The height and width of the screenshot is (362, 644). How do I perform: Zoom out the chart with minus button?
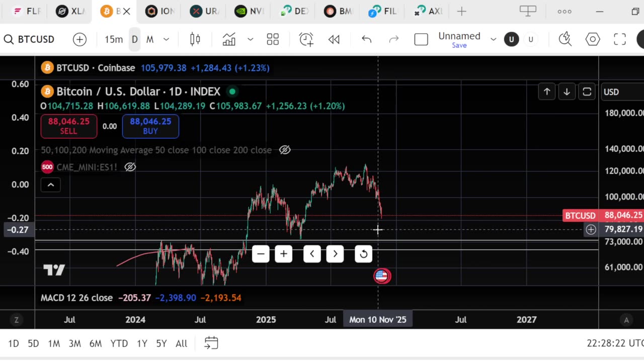tap(261, 254)
